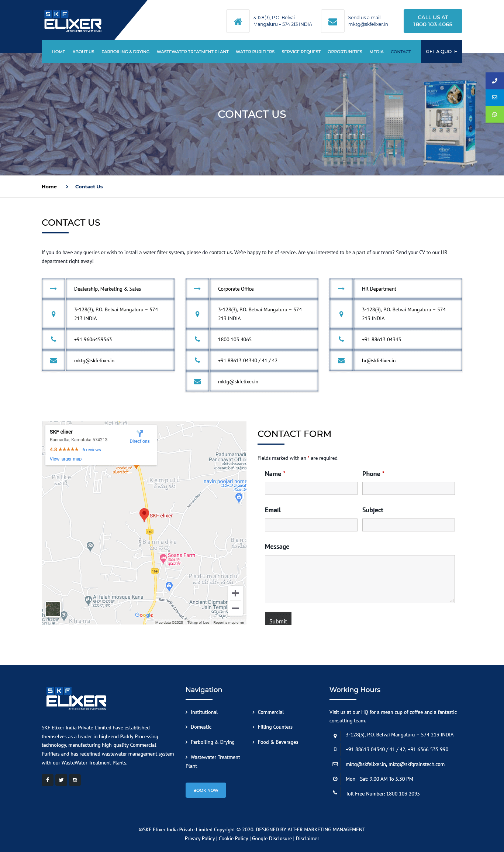Image resolution: width=504 pixels, height=852 pixels.
Task: Click phone icon beside 1800 103 4065
Action: (197, 339)
